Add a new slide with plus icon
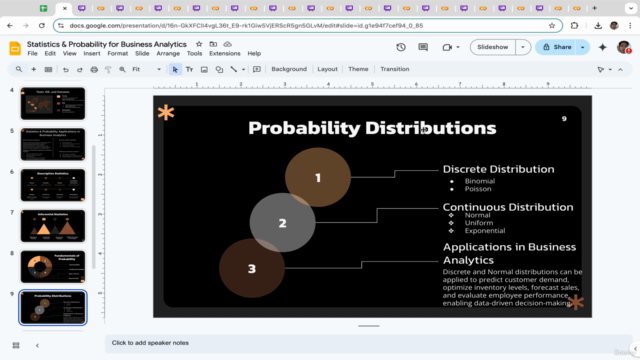 (33, 69)
